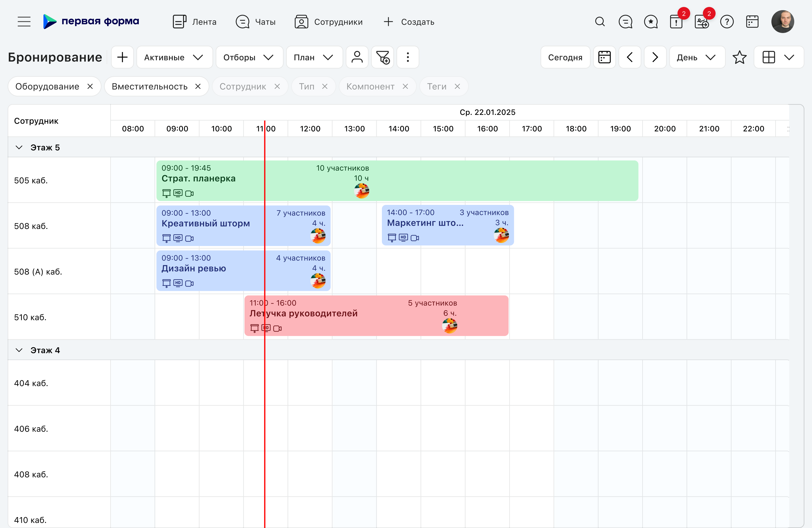Open Сотрудники in top navigation
The image size is (812, 528).
click(329, 22)
